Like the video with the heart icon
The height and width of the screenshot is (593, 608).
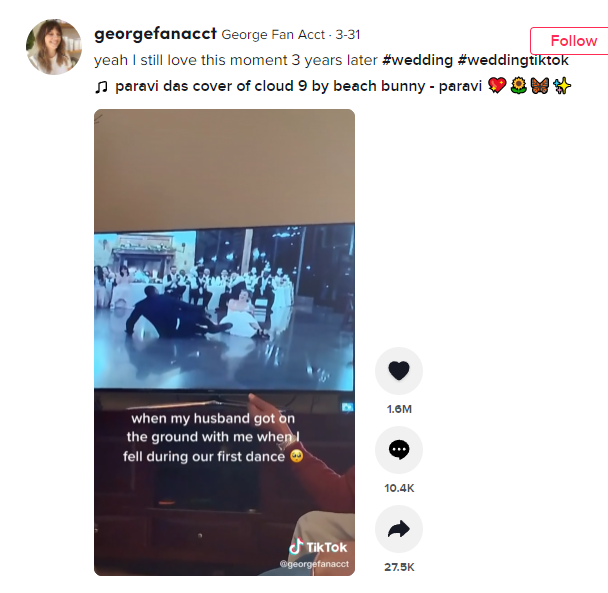pos(399,370)
